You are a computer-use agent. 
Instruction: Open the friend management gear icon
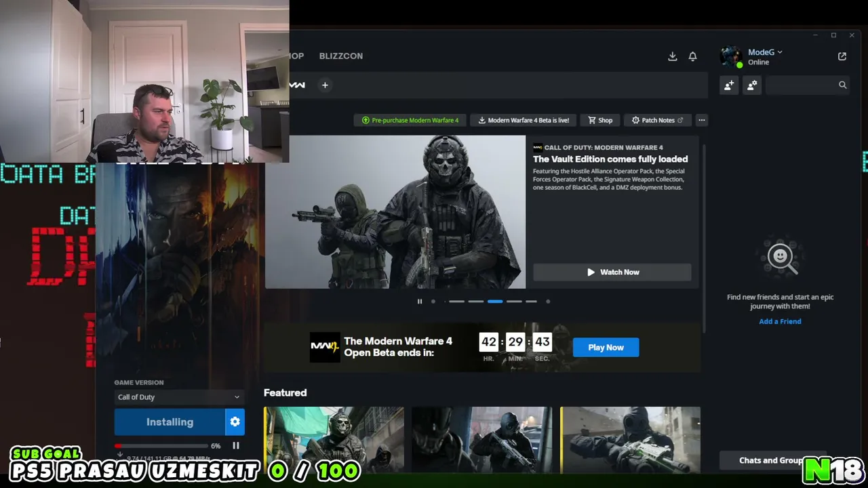click(752, 85)
